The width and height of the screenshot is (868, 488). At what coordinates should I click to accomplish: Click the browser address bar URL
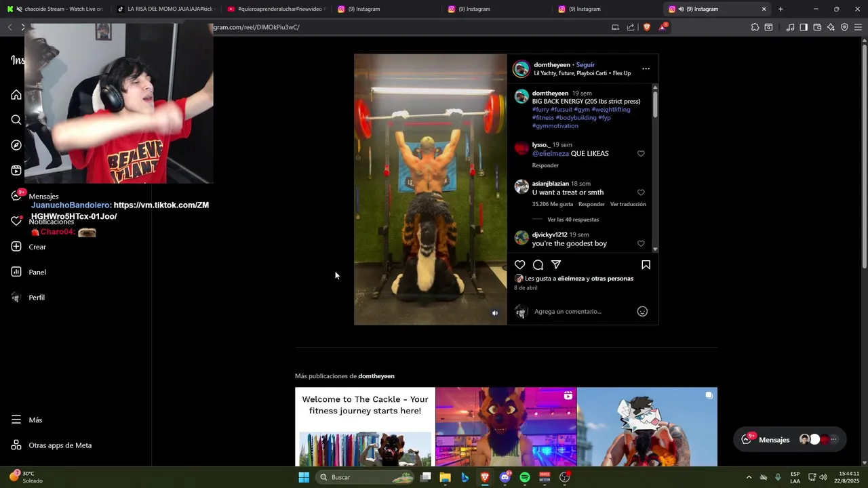[256, 27]
